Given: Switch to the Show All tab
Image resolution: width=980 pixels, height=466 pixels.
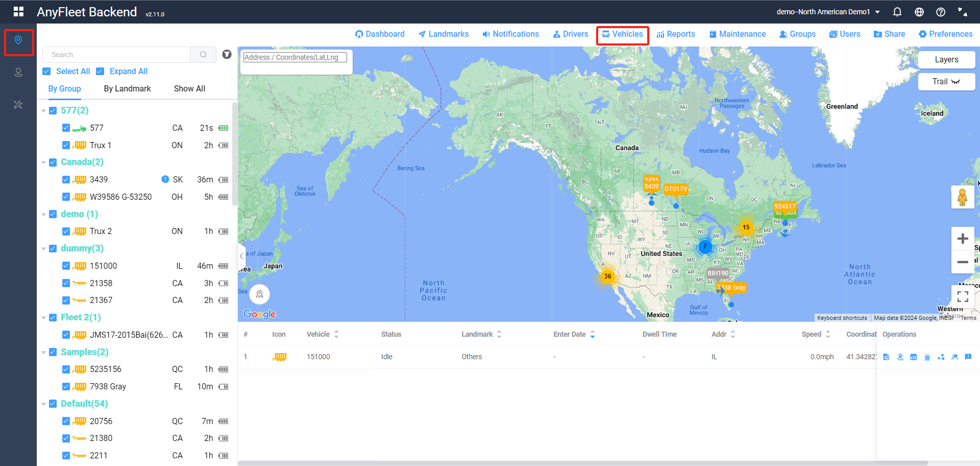Looking at the screenshot, I should 189,88.
